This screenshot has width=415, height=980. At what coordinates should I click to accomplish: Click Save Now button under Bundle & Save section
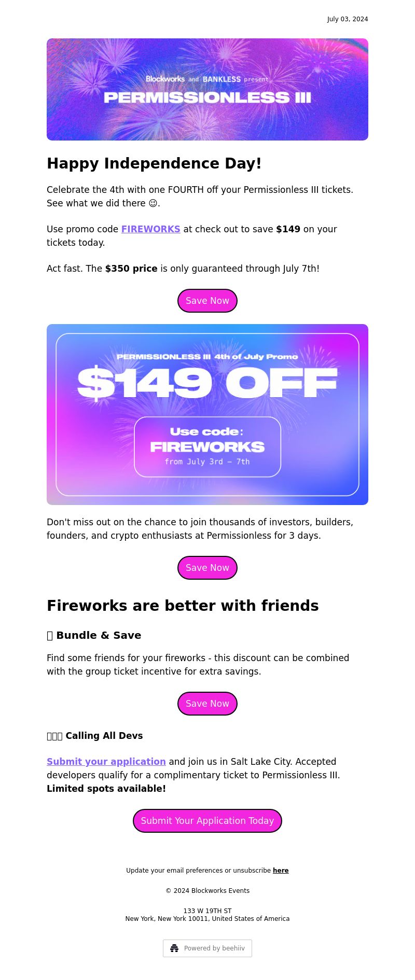coord(208,704)
